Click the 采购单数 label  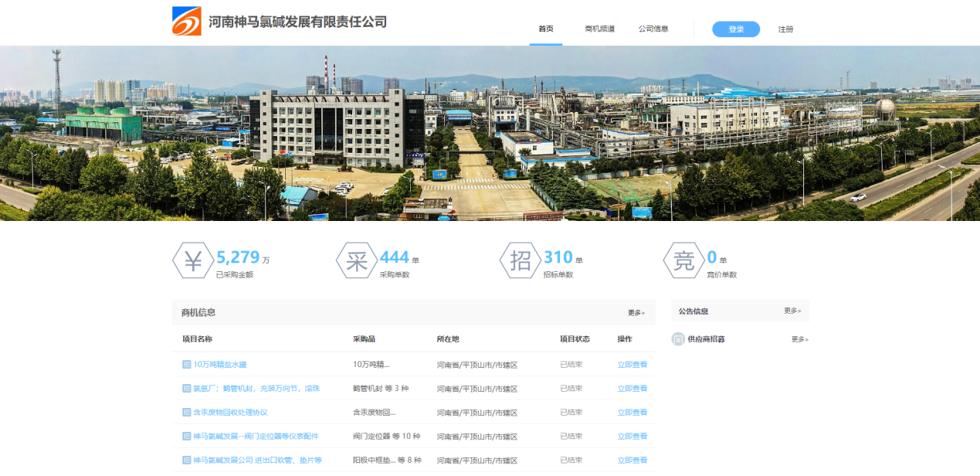coord(394,274)
